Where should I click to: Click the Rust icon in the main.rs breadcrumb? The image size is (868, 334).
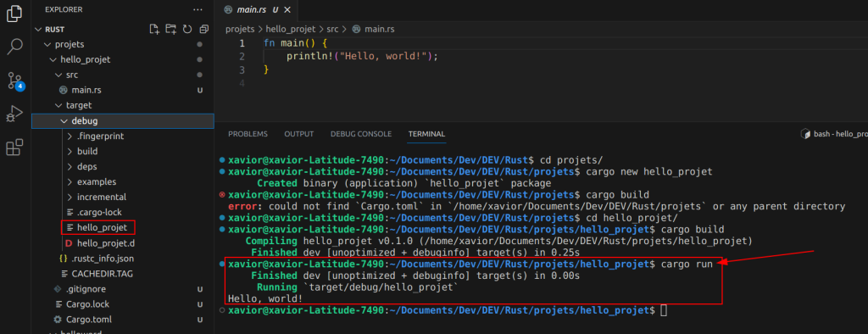pyautogui.click(x=356, y=30)
